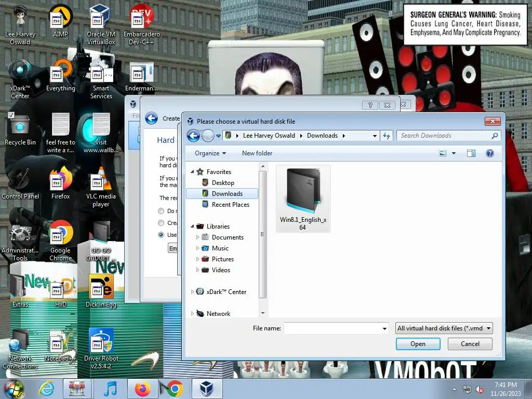Select the Lee Harvey Oswald desktop icon
This screenshot has width=532, height=399.
pos(20,24)
